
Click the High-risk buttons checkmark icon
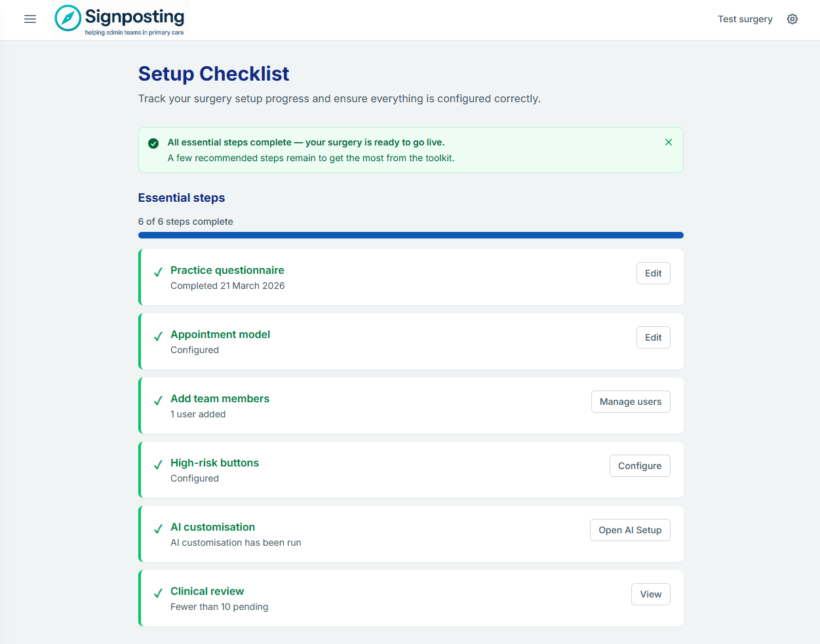coord(158,465)
